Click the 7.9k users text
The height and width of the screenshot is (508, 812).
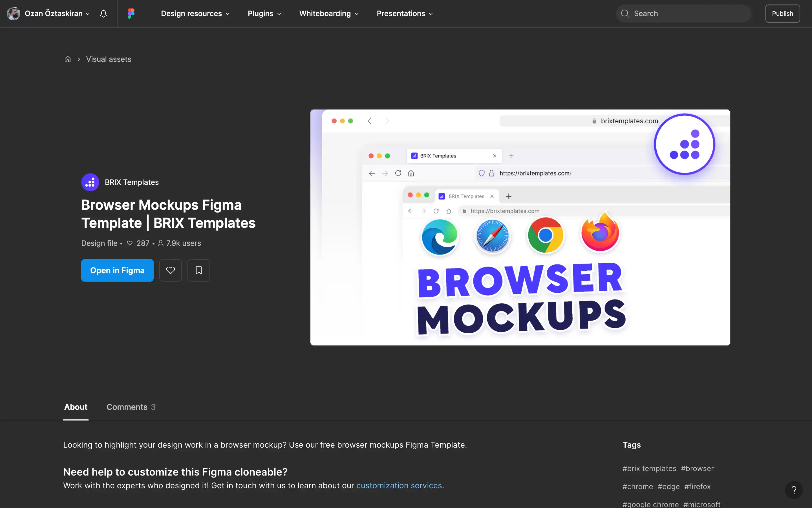click(180, 243)
